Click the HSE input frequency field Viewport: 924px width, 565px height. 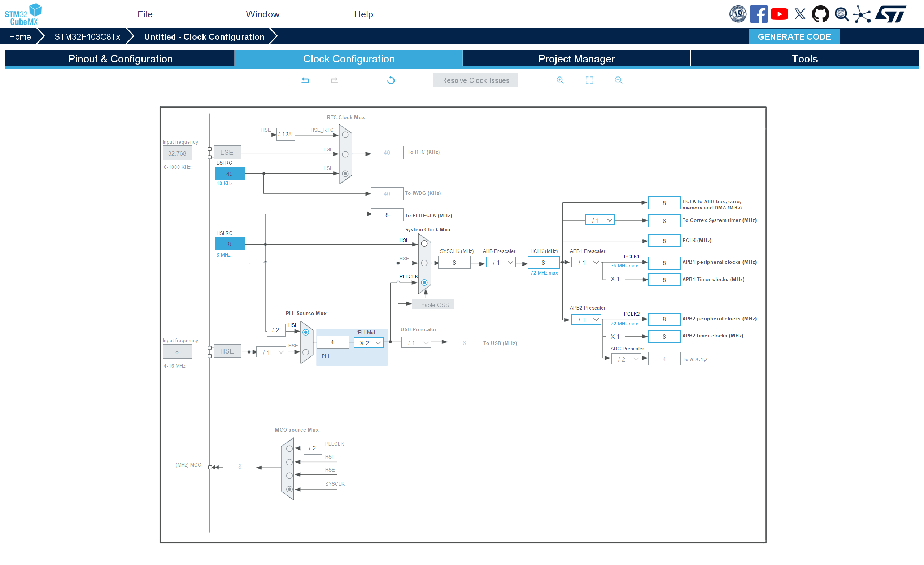pyautogui.click(x=177, y=352)
